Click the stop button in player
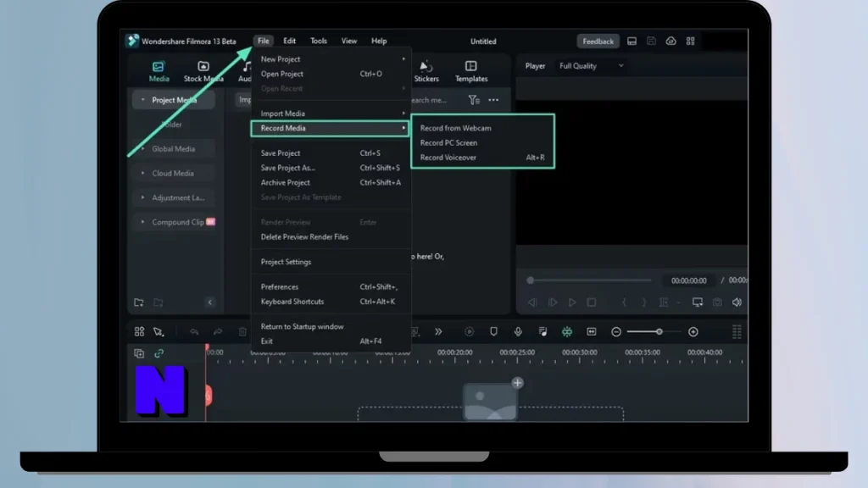868x488 pixels. [x=592, y=302]
